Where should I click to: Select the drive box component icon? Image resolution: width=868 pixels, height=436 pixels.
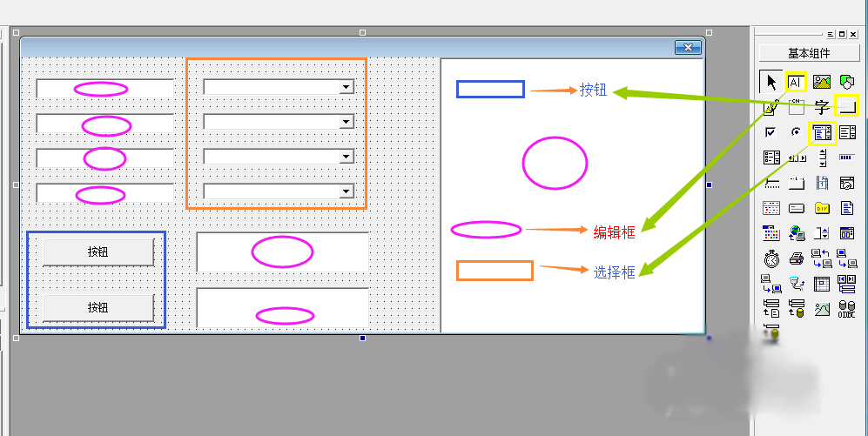coord(796,208)
